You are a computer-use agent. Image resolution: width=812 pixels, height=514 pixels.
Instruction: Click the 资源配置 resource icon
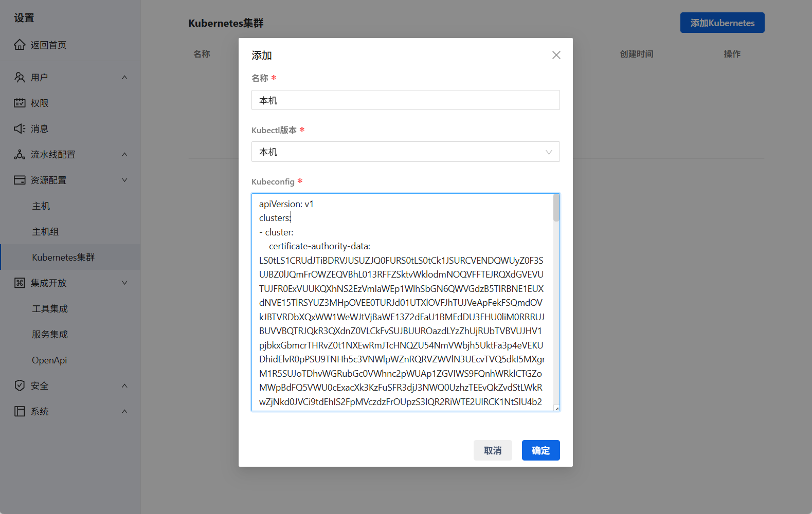[20, 180]
